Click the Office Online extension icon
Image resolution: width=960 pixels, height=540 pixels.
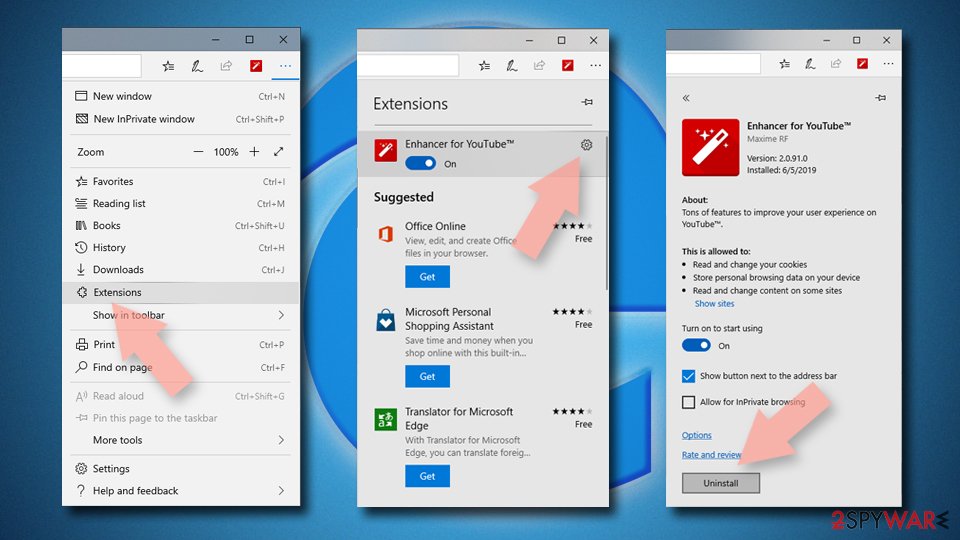385,234
